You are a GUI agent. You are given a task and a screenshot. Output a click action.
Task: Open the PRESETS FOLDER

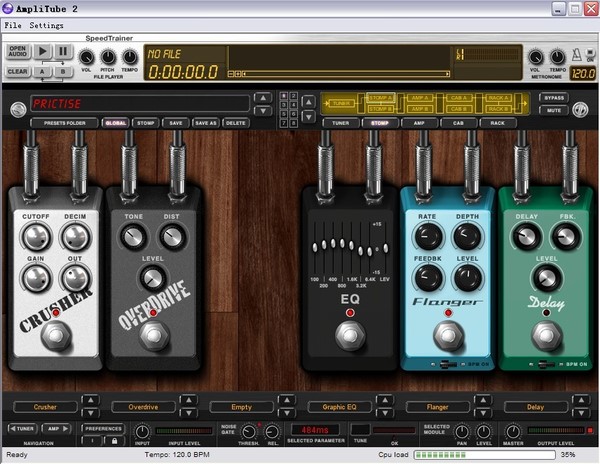tap(64, 123)
